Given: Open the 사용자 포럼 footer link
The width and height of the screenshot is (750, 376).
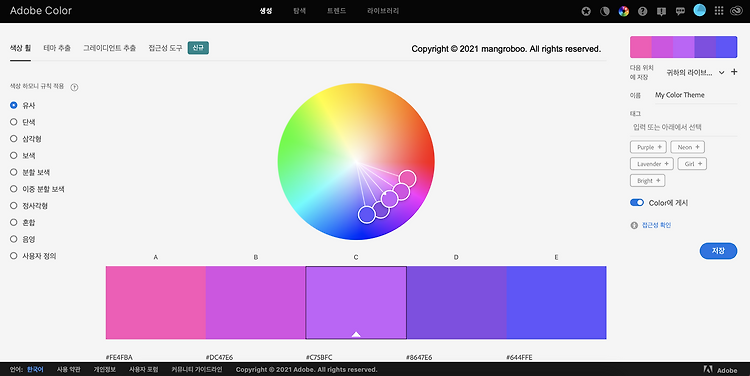Looking at the screenshot, I should (143, 369).
